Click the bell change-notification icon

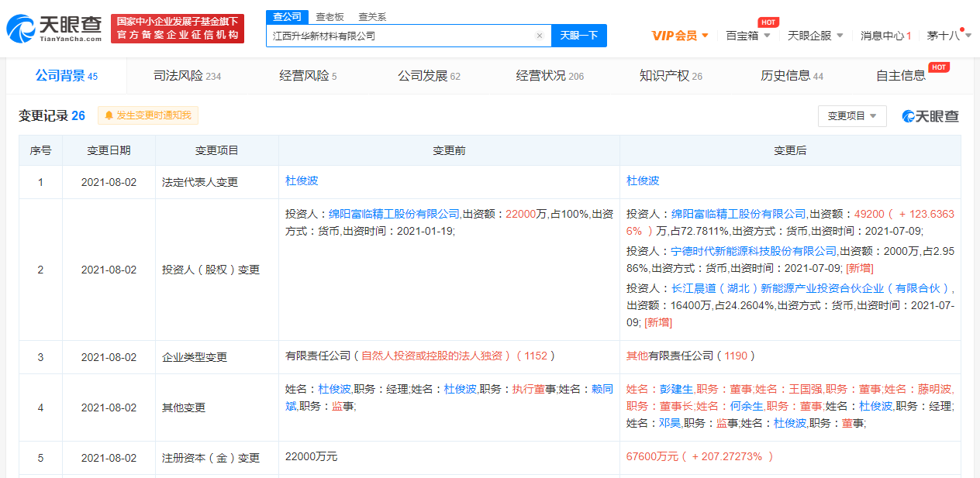tap(109, 115)
